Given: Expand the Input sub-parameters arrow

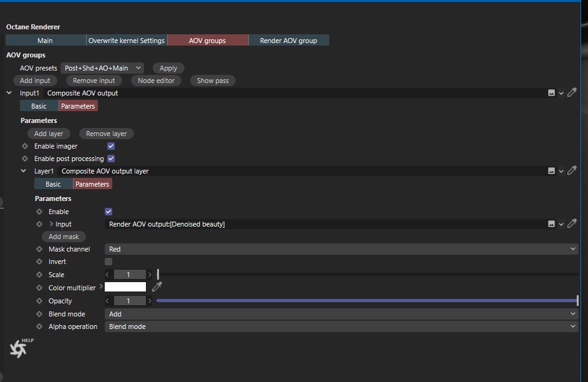Looking at the screenshot, I should coord(51,224).
